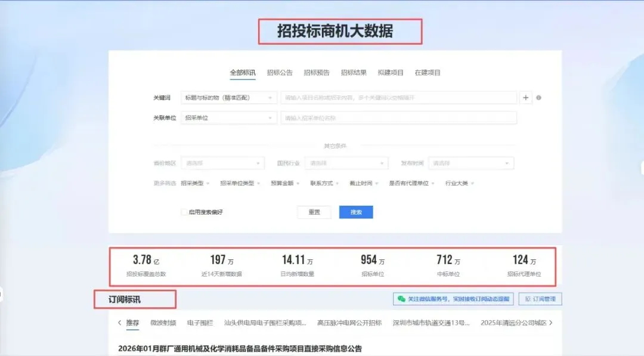Click the 14.11万 日均新增数量 stat

pos(298,266)
